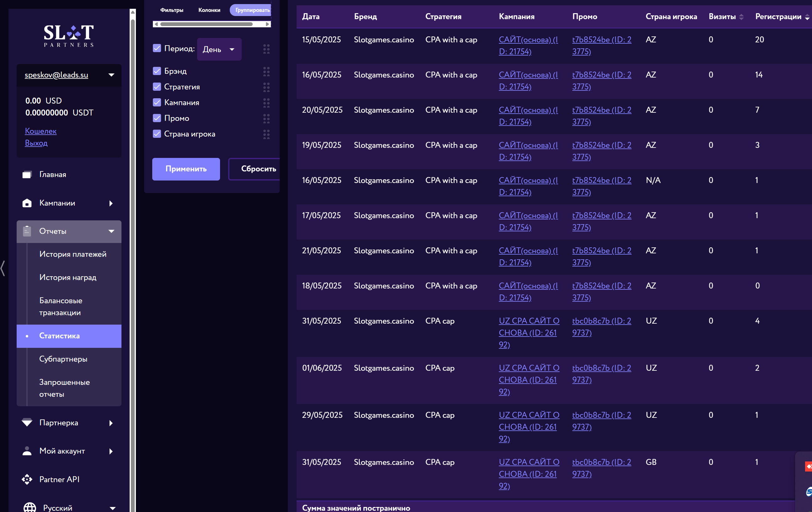Expand the Мой аккаунт submenu arrow

[111, 451]
